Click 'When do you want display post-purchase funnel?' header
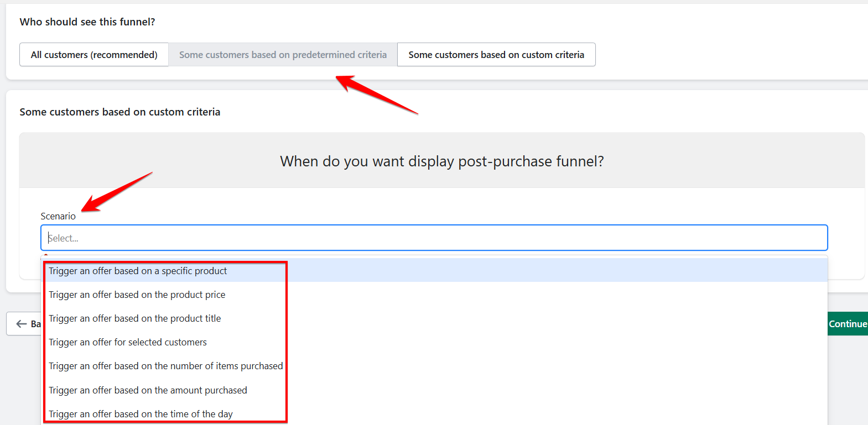The height and width of the screenshot is (425, 868). [x=441, y=161]
